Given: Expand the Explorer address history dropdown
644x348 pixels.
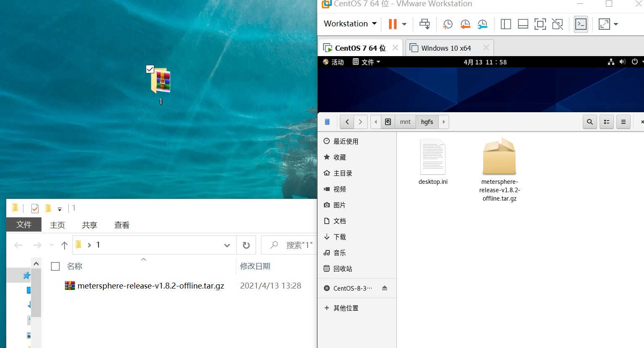Looking at the screenshot, I should point(227,245).
